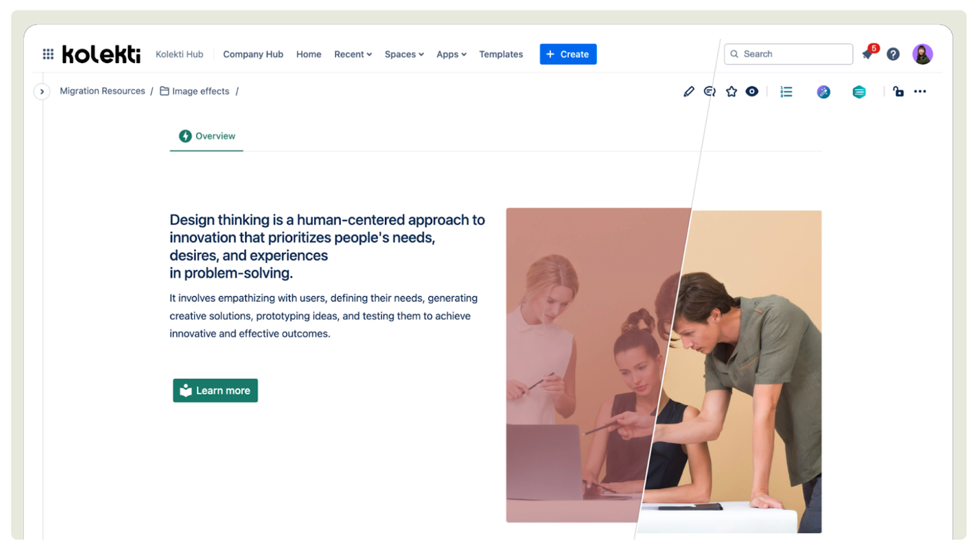Screen dimensions: 980x552
Task: Click the lightning icon on Overview tab
Action: (x=185, y=136)
